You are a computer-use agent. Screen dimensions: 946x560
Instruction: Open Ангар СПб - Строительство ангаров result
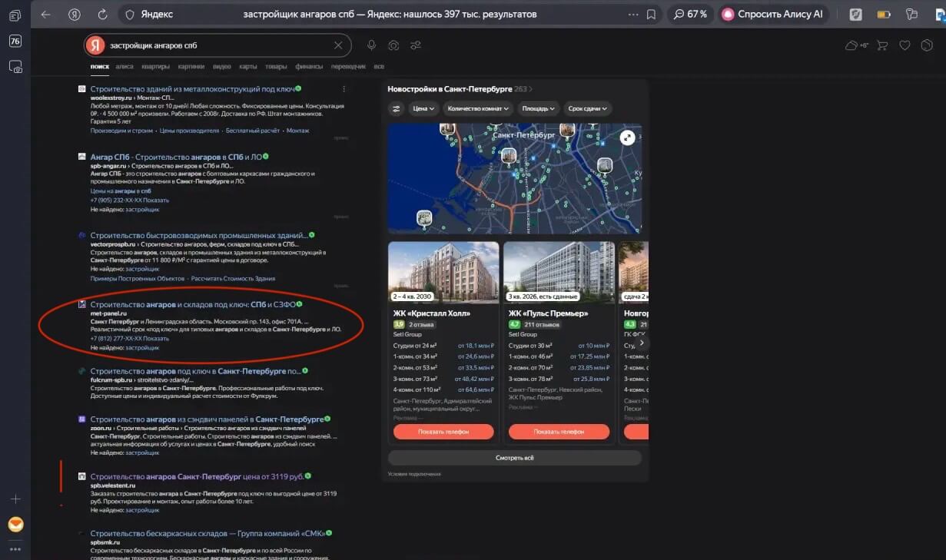175,157
